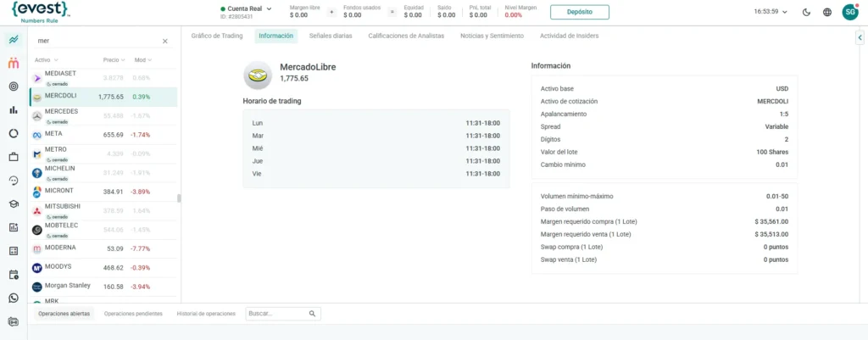Collapse the right side panel arrow
Image resolution: width=868 pixels, height=340 pixels.
[860, 37]
